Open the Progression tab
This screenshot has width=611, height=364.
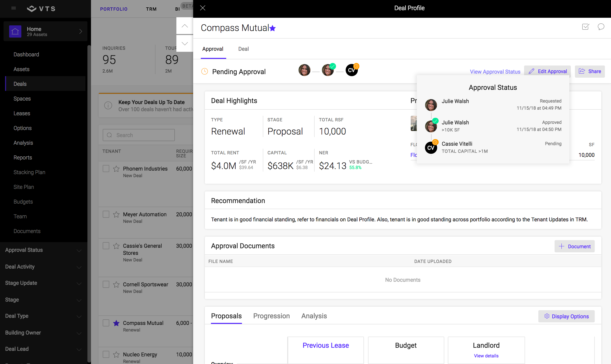coord(271,316)
